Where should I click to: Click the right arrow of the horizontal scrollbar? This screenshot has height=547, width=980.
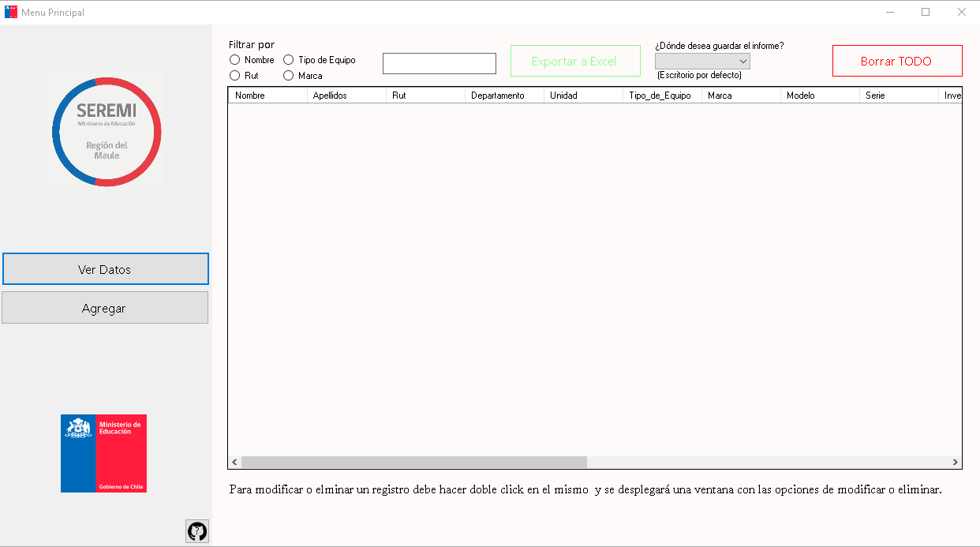tap(953, 462)
